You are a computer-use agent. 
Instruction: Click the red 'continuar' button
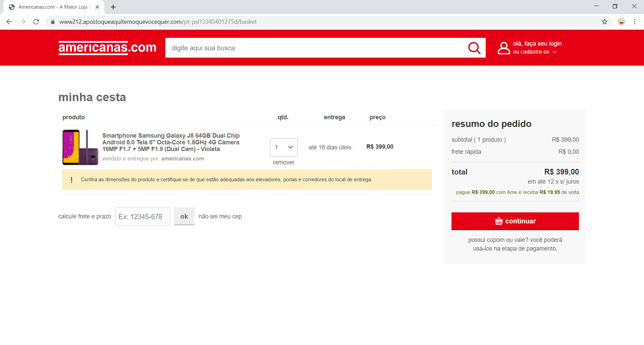[x=515, y=221]
